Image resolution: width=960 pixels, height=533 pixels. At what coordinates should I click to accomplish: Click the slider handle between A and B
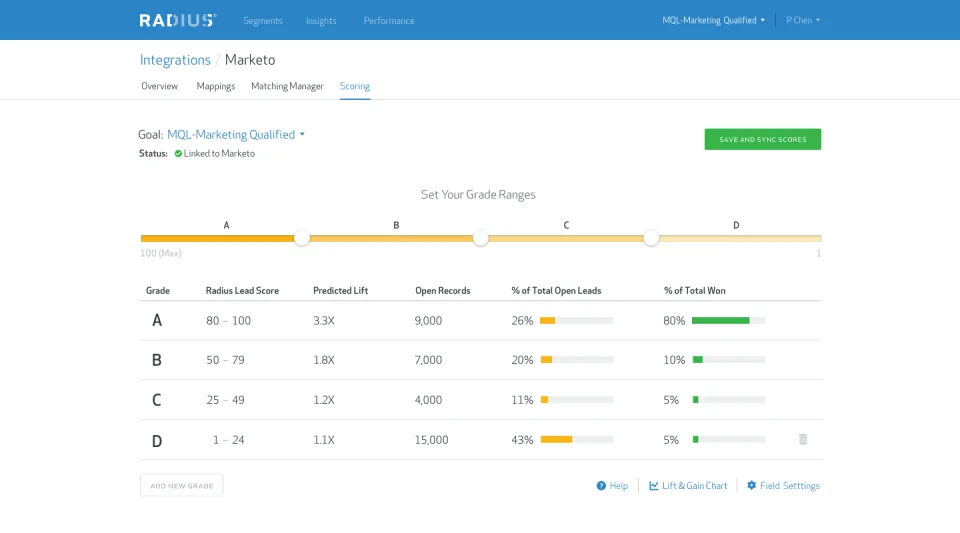(302, 238)
